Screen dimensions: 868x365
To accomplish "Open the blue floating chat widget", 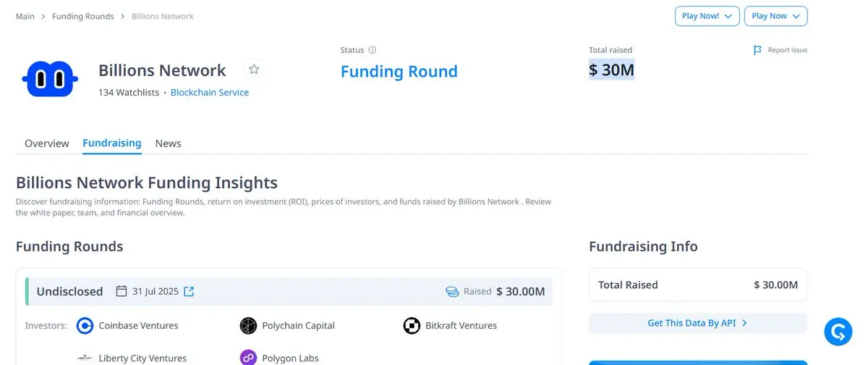I will click(x=838, y=331).
